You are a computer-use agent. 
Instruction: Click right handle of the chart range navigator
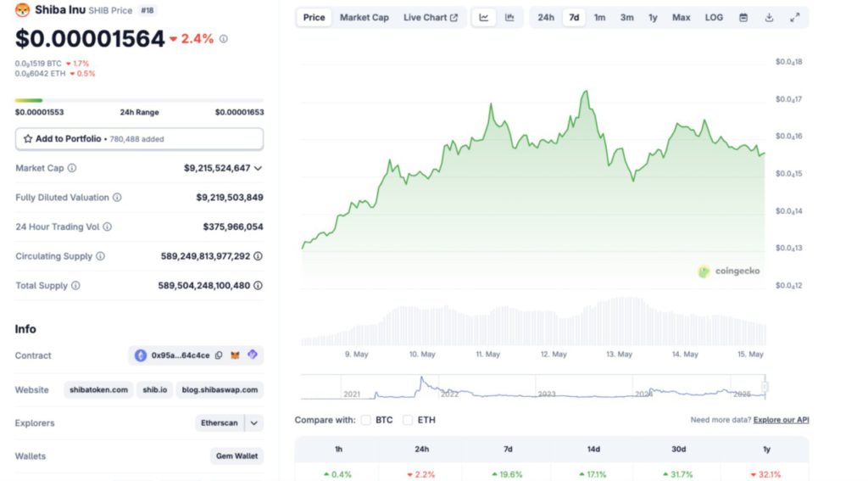tap(765, 386)
